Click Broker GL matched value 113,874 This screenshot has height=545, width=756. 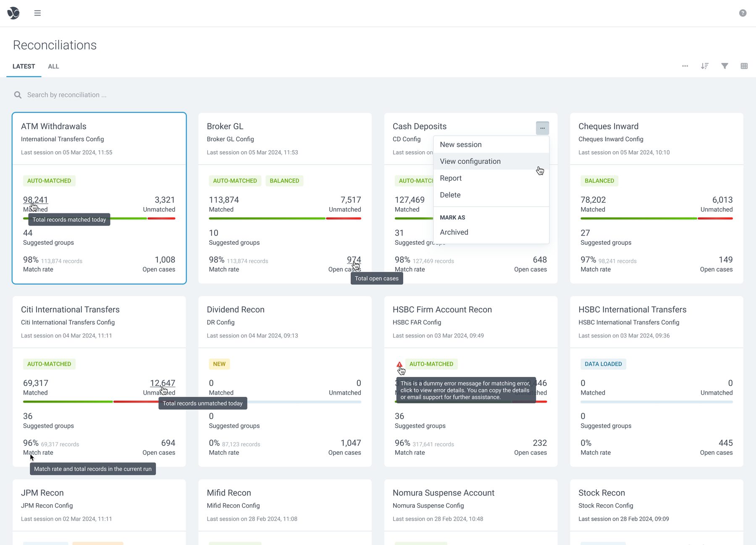coord(224,200)
